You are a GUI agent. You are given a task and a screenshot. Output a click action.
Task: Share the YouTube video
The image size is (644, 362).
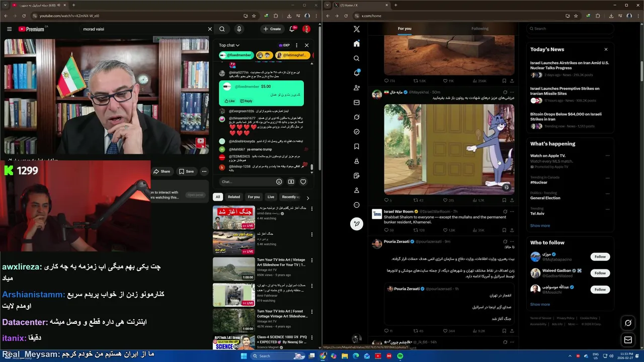[162, 171]
